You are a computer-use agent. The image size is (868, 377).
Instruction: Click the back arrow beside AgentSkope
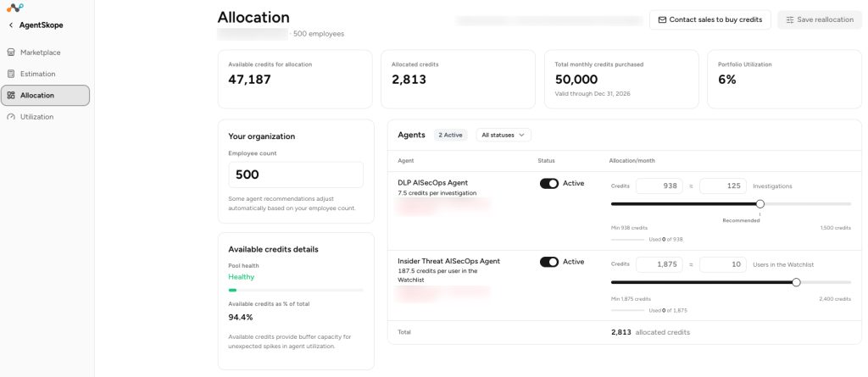pos(11,25)
